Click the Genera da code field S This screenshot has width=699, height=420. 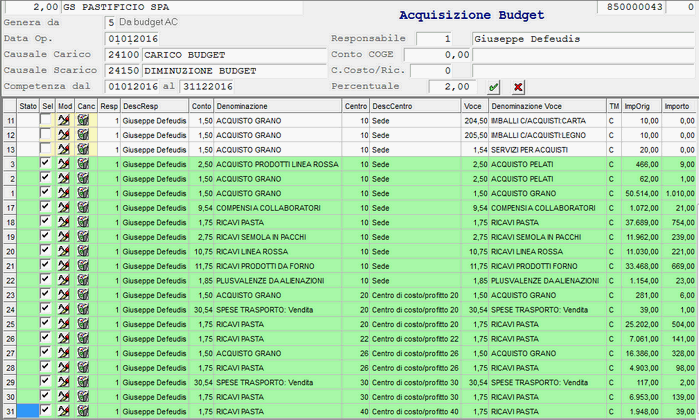tap(111, 22)
